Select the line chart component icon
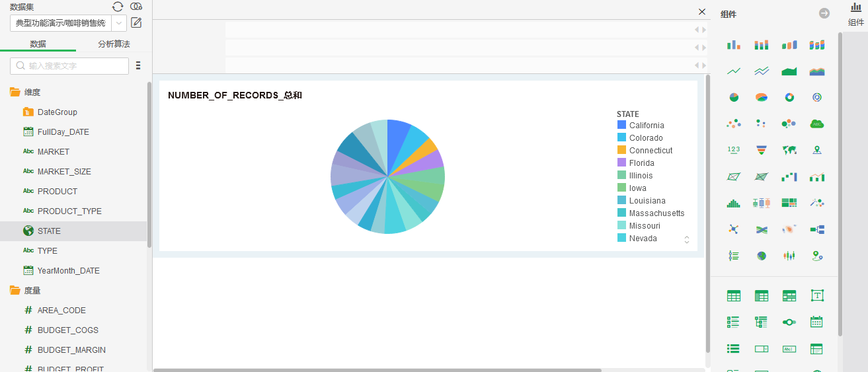 [734, 71]
